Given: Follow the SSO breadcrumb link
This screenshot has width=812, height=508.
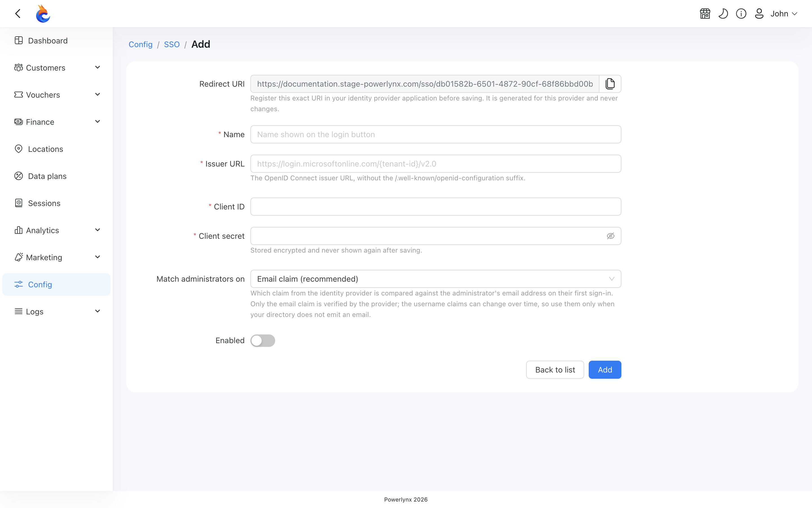Looking at the screenshot, I should pos(172,44).
